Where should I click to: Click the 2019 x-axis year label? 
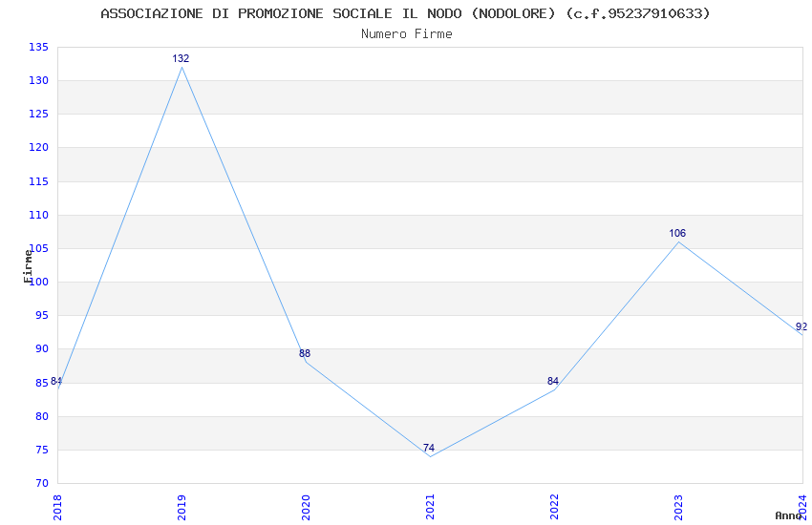pyautogui.click(x=182, y=507)
